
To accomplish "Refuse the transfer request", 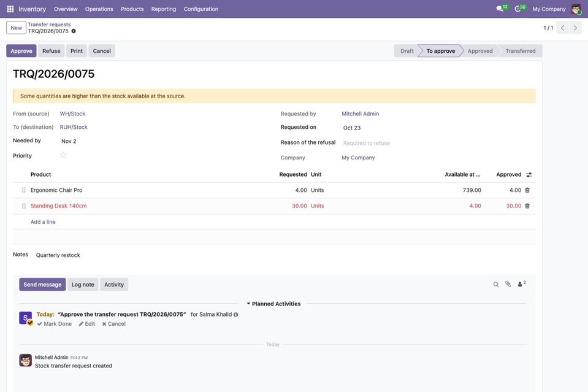I will coord(52,51).
